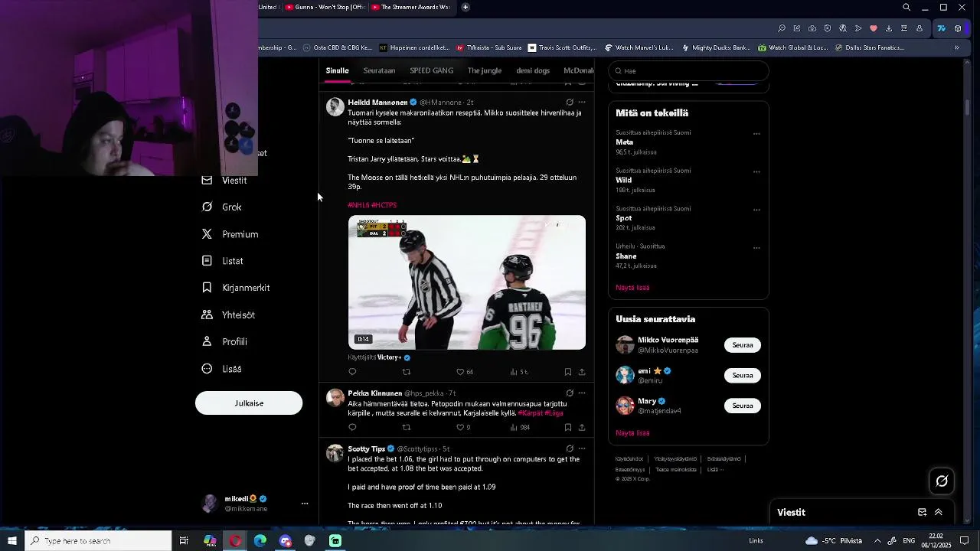Click the taskbar search box
Screen dimensions: 980x551
coord(98,541)
